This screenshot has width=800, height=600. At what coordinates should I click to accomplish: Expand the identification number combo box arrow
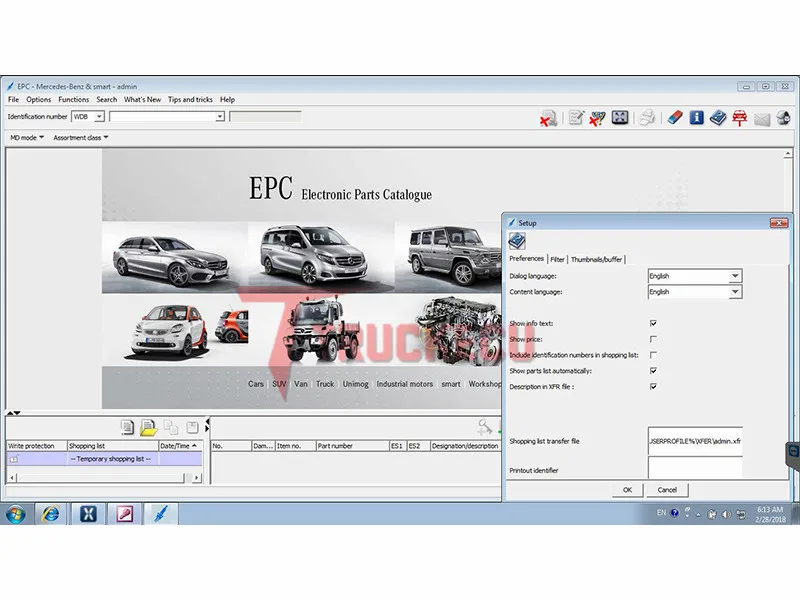pos(219,117)
